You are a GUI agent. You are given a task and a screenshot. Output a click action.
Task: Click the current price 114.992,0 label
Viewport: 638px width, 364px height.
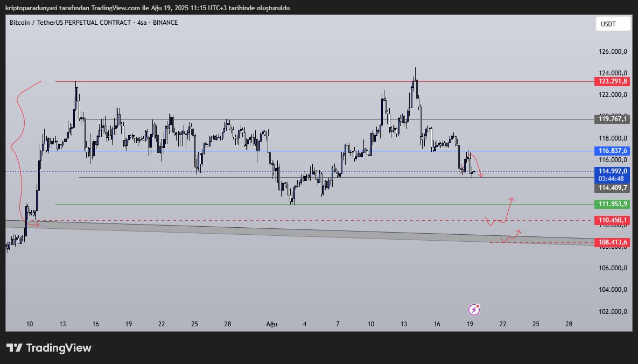point(613,171)
